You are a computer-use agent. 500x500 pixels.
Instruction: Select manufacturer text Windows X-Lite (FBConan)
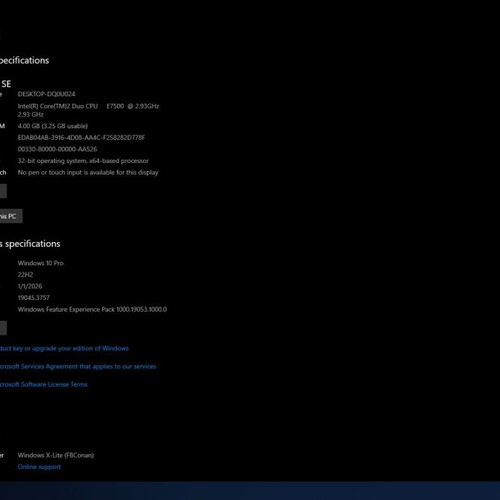point(56,455)
